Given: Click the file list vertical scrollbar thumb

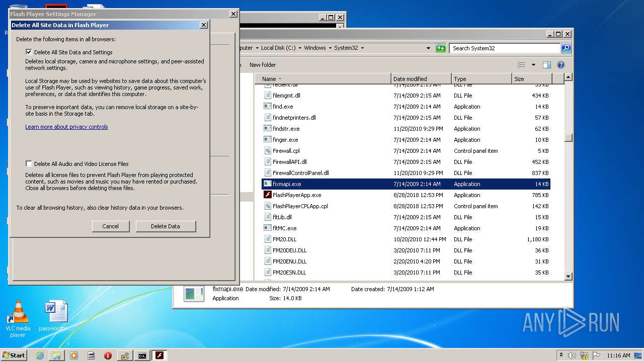Looking at the screenshot, I should pos(569,137).
